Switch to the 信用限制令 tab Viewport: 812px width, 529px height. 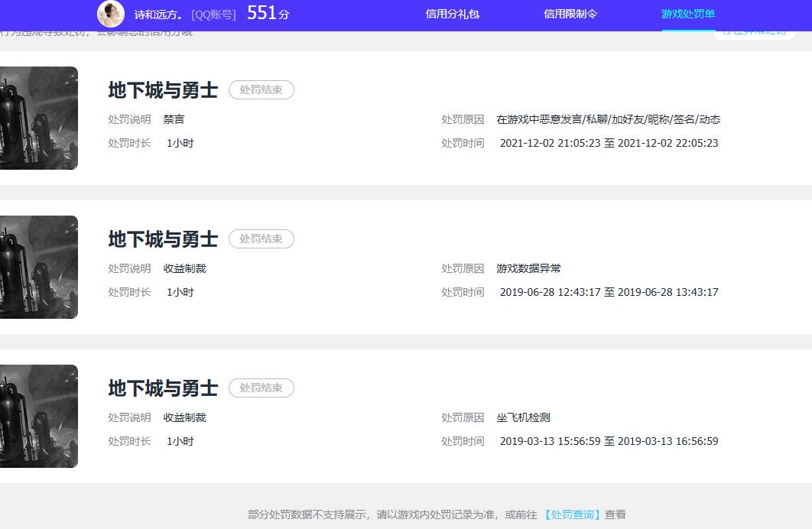tap(570, 14)
